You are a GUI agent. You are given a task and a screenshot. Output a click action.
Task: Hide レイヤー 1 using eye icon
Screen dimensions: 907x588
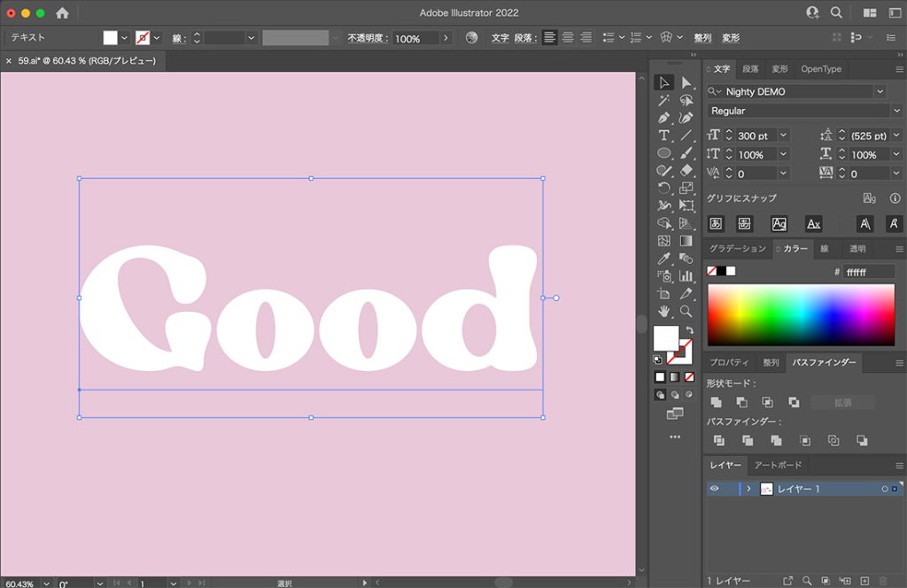(x=714, y=489)
